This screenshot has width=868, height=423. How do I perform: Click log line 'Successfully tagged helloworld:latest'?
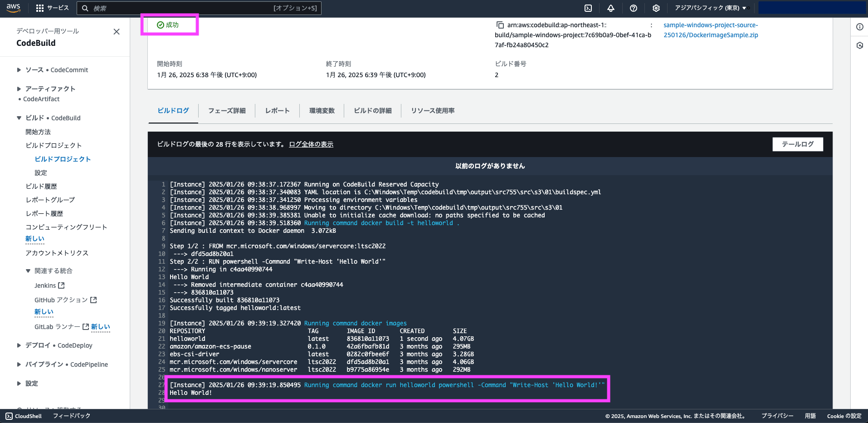[x=235, y=308]
